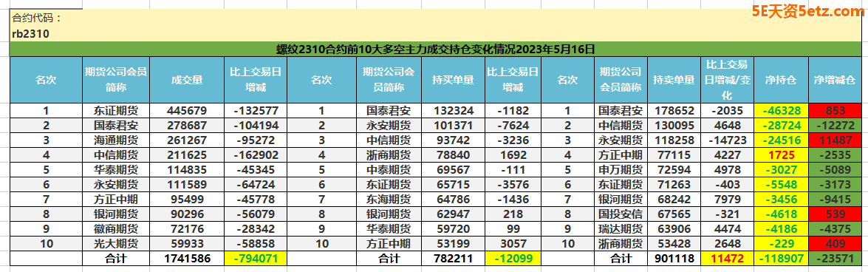Select the 东证期货 cell in rank 1
Viewport: 868px width, 272px height.
coord(116,110)
